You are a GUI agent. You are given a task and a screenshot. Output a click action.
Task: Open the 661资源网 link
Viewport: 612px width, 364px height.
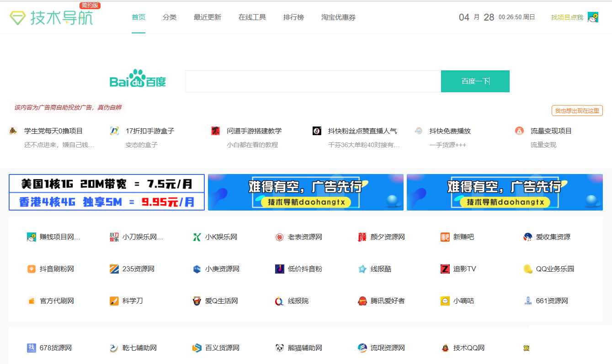[x=552, y=301]
